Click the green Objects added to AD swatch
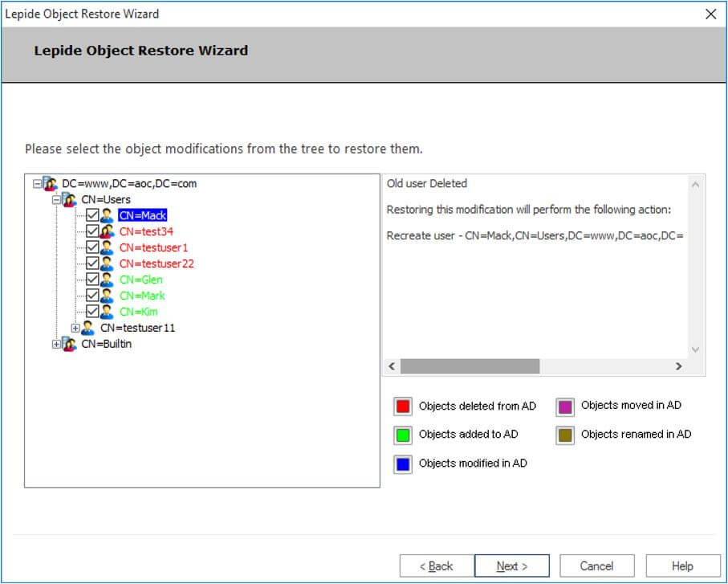The image size is (728, 584). (403, 435)
